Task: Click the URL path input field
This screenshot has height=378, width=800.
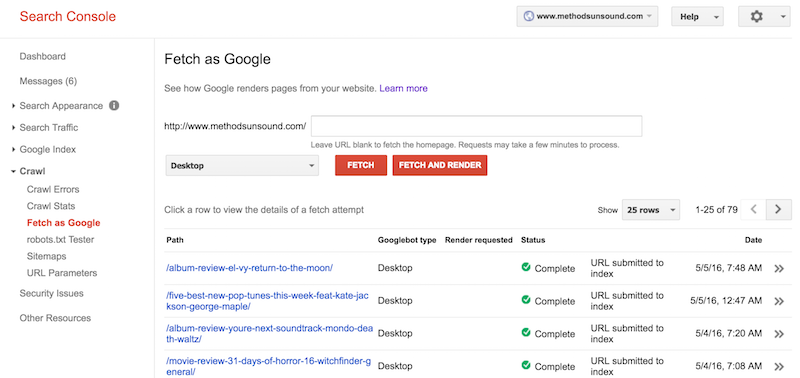Action: pos(477,126)
